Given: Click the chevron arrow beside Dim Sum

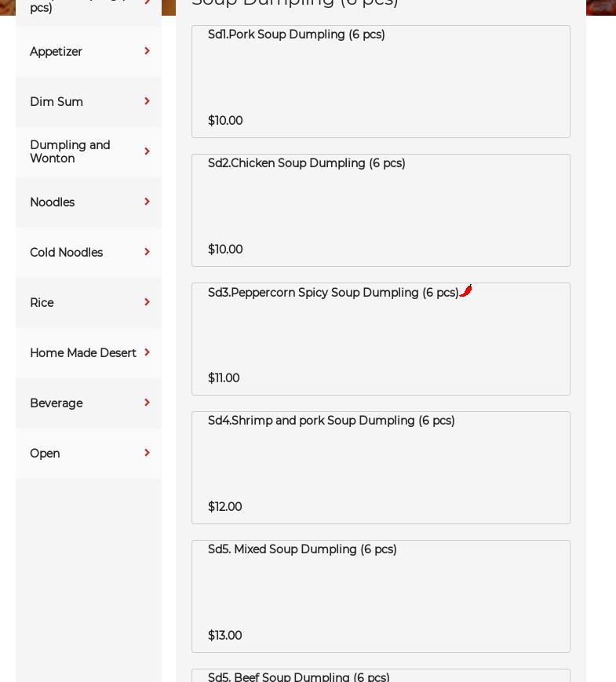Looking at the screenshot, I should pyautogui.click(x=147, y=101).
